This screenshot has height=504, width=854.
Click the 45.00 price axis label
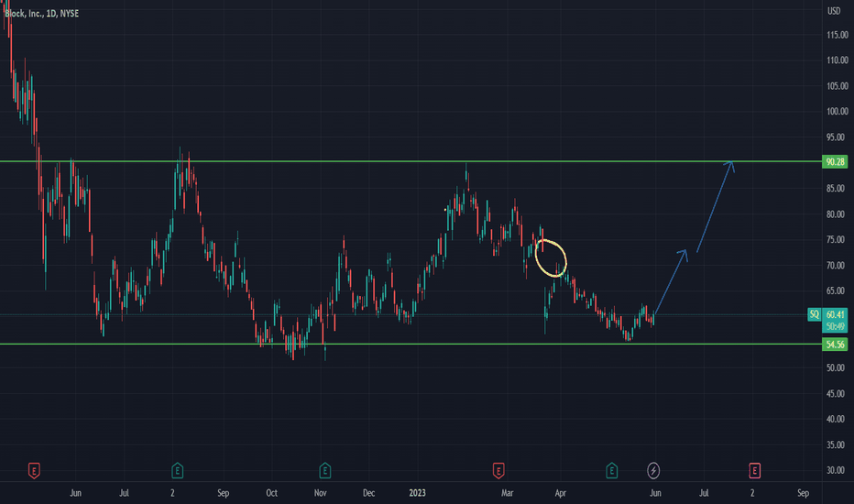tap(835, 393)
